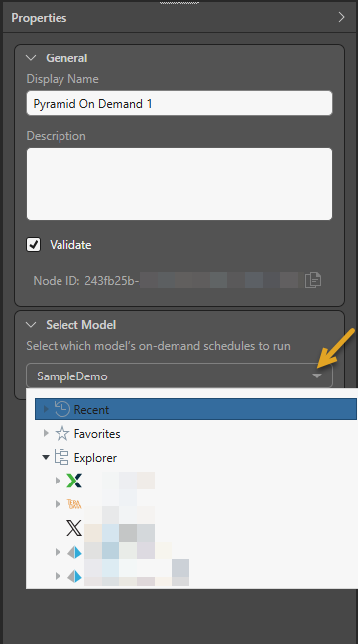
Task: Select the green X logo item
Action: pos(74,481)
